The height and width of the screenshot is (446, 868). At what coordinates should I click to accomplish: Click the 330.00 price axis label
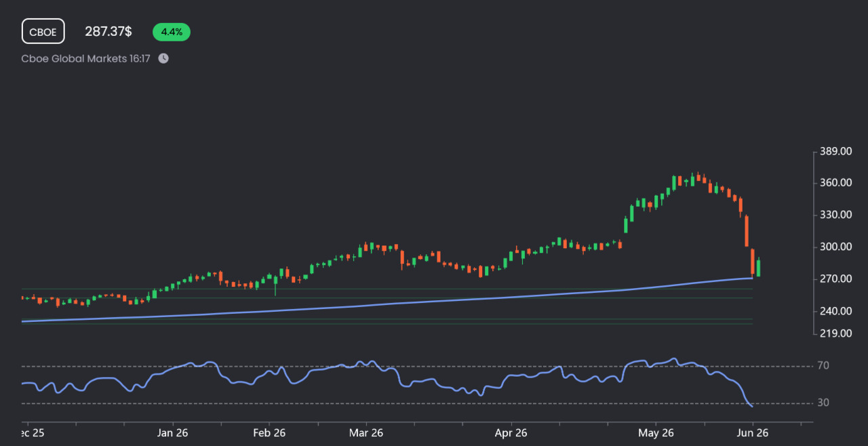pyautogui.click(x=835, y=215)
